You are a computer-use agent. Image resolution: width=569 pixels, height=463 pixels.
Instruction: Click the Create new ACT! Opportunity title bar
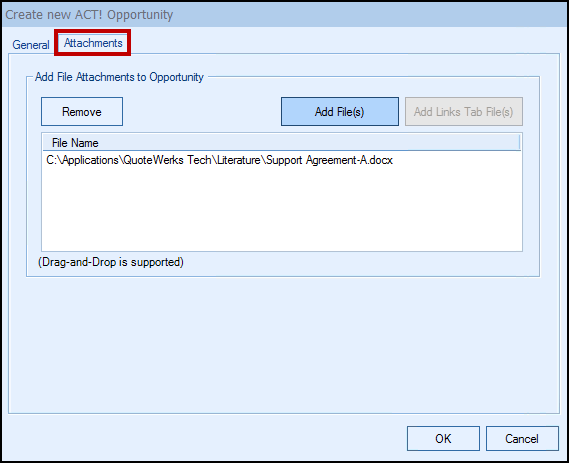tap(284, 15)
